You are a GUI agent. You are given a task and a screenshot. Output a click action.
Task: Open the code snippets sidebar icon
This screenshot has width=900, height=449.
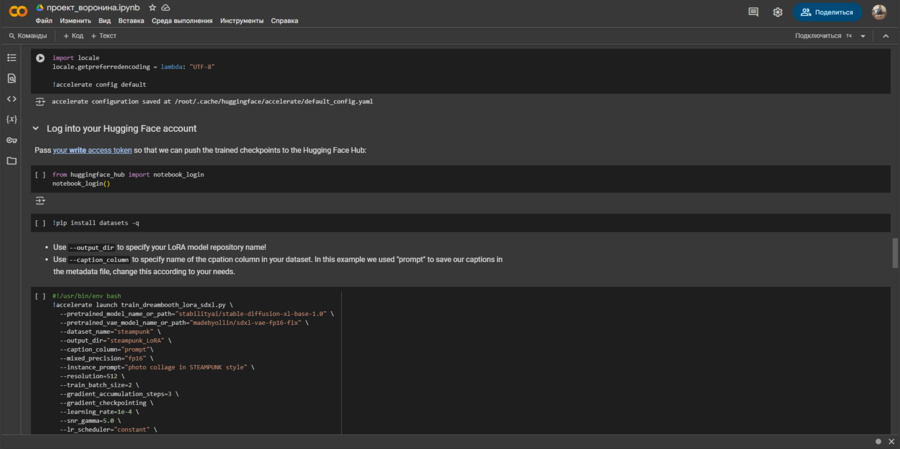11,98
